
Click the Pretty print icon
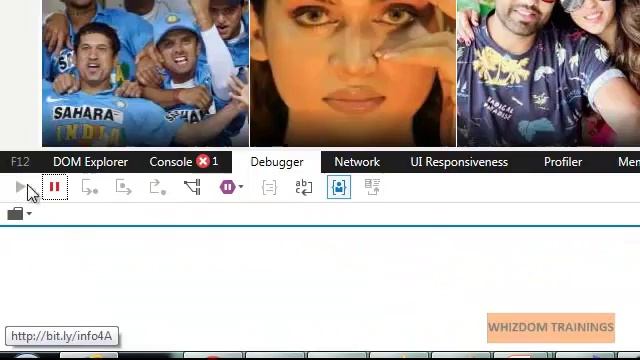click(x=269, y=187)
